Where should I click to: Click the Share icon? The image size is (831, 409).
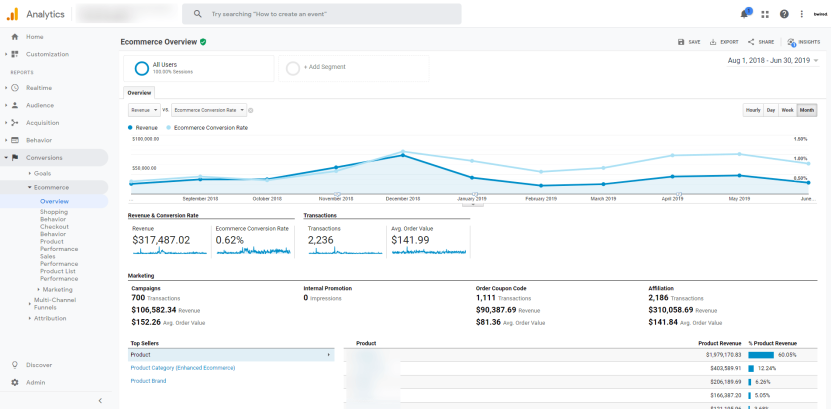pos(751,42)
